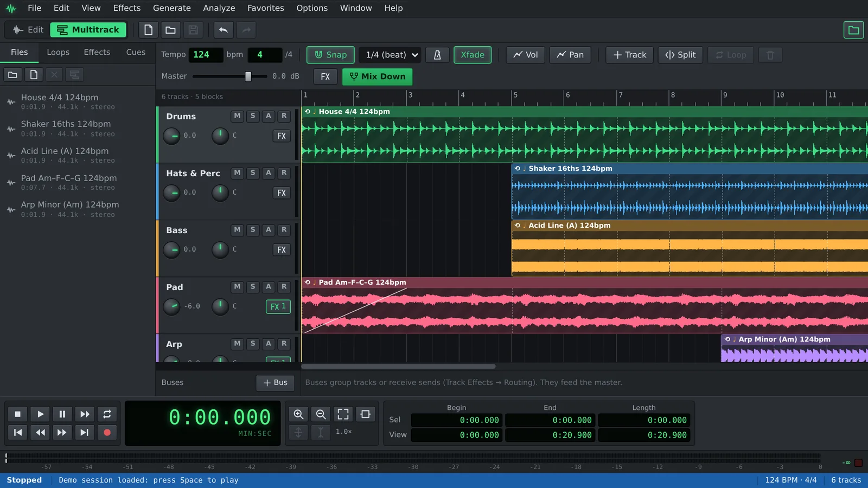Start playback with the Play button

[x=40, y=414]
